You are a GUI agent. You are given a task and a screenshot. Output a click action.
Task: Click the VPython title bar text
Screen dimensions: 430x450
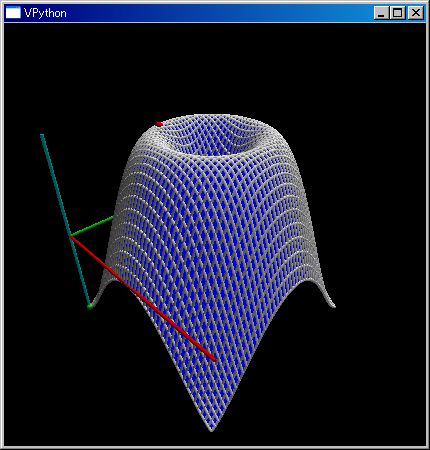click(x=45, y=13)
